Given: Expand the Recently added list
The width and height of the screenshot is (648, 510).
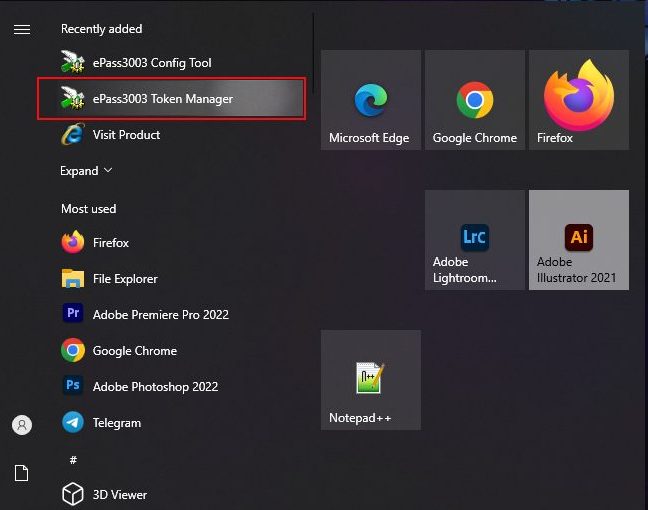Looking at the screenshot, I should (86, 171).
